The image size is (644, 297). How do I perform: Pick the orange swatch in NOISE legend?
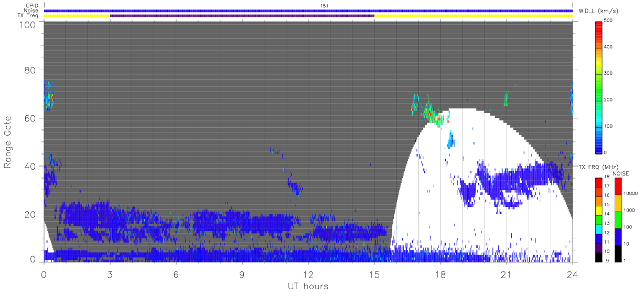tap(618, 203)
